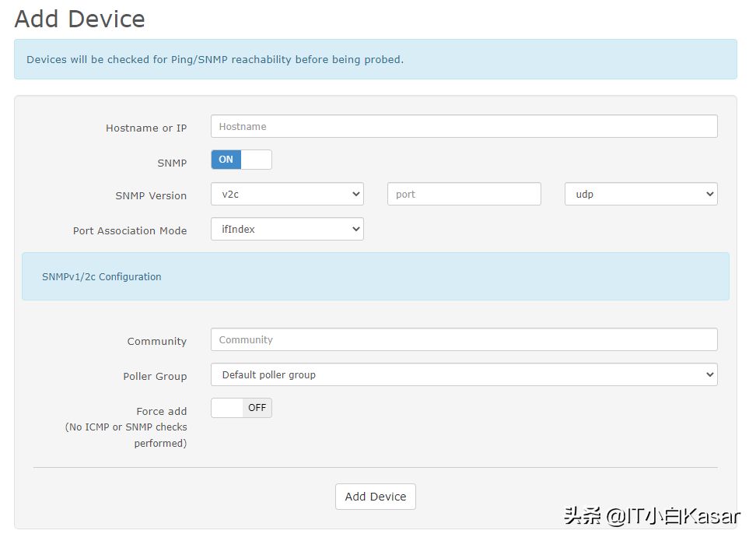The height and width of the screenshot is (541, 756).
Task: Focus the port number field
Action: [x=464, y=194]
